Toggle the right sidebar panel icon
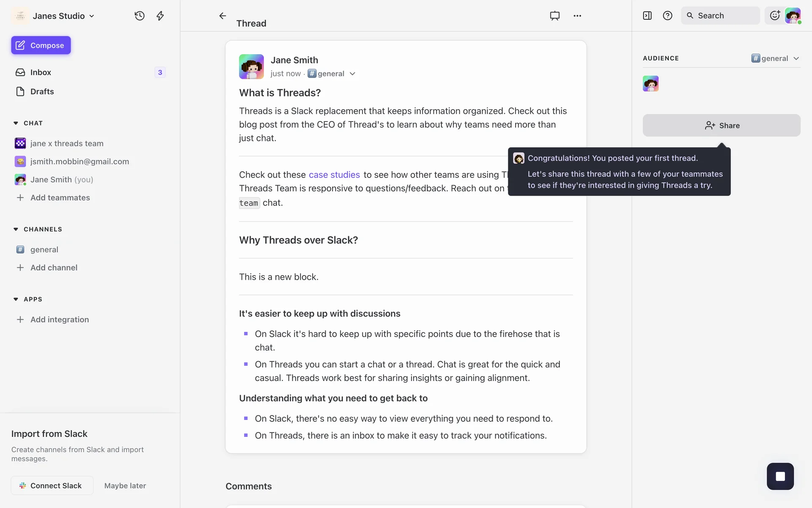 647,16
